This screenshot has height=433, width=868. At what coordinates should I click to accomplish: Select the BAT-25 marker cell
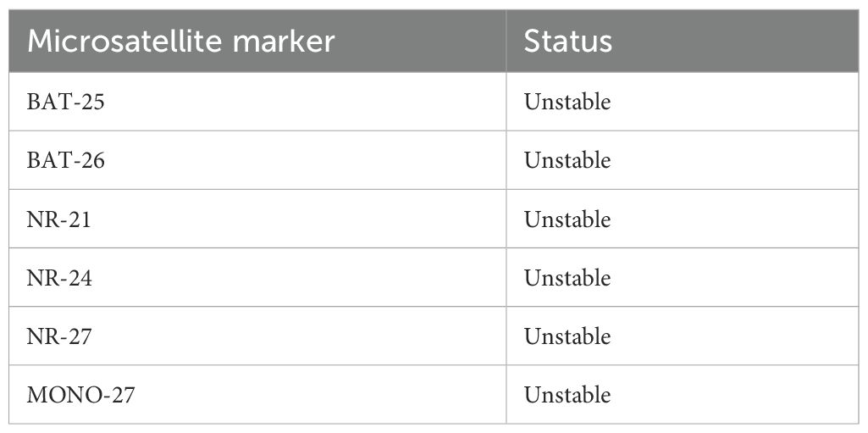(x=66, y=102)
